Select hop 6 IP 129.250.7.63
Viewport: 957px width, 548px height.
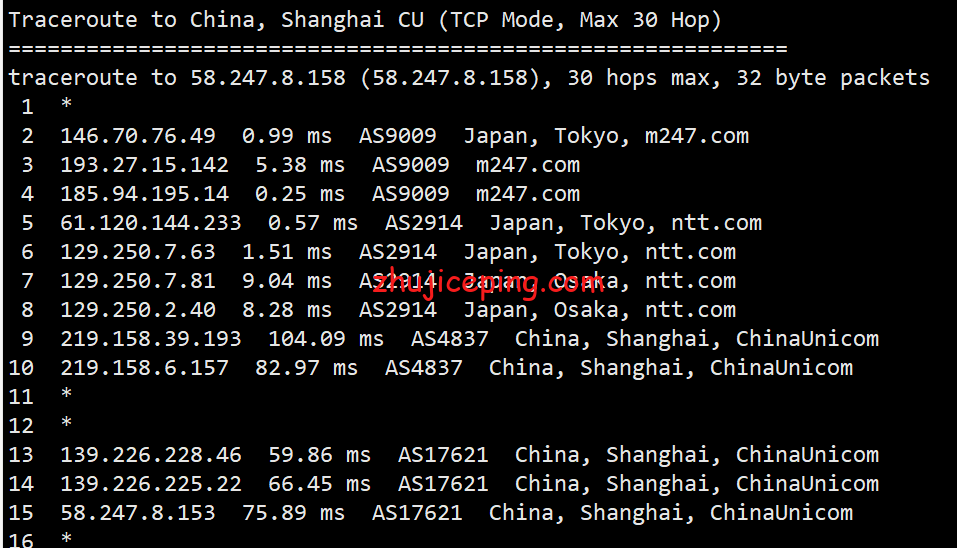point(138,252)
